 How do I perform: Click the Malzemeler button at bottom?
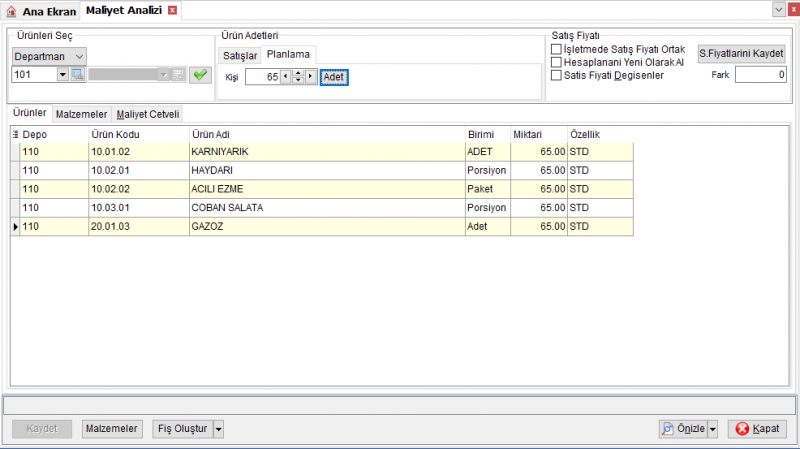point(111,429)
